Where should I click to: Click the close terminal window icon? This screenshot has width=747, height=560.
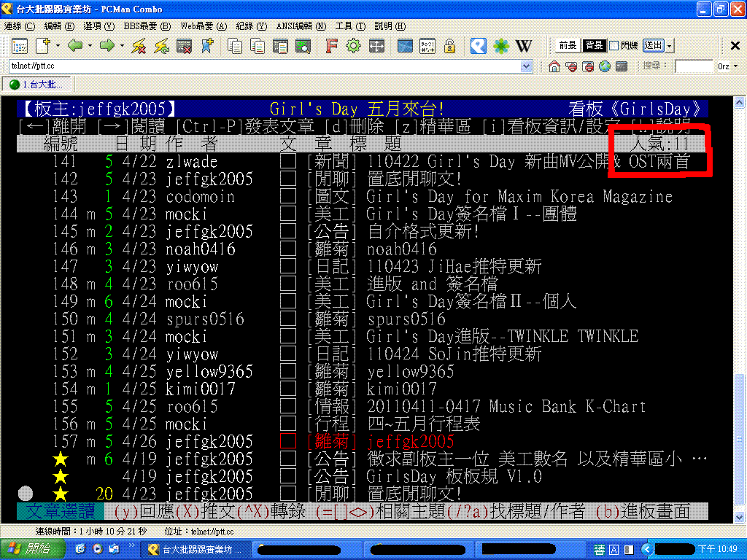185,46
